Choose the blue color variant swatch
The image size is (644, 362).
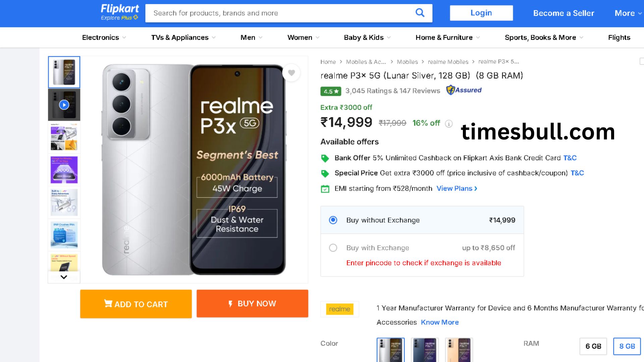425,350
